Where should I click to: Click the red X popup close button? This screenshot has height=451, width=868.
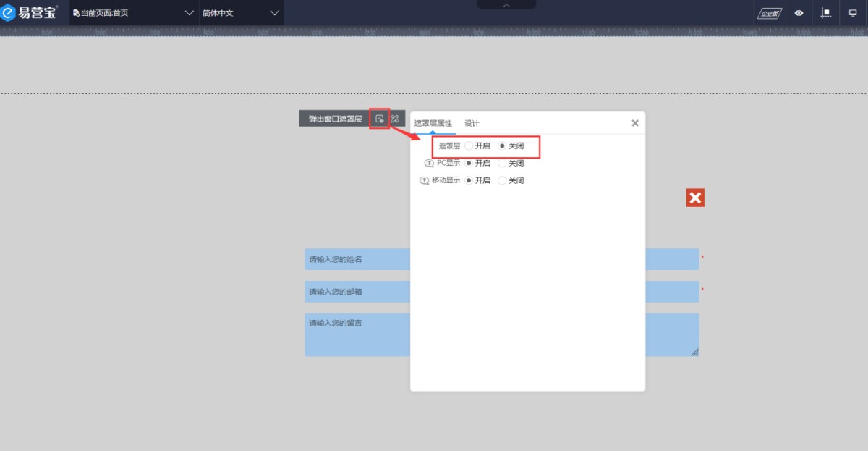(695, 198)
